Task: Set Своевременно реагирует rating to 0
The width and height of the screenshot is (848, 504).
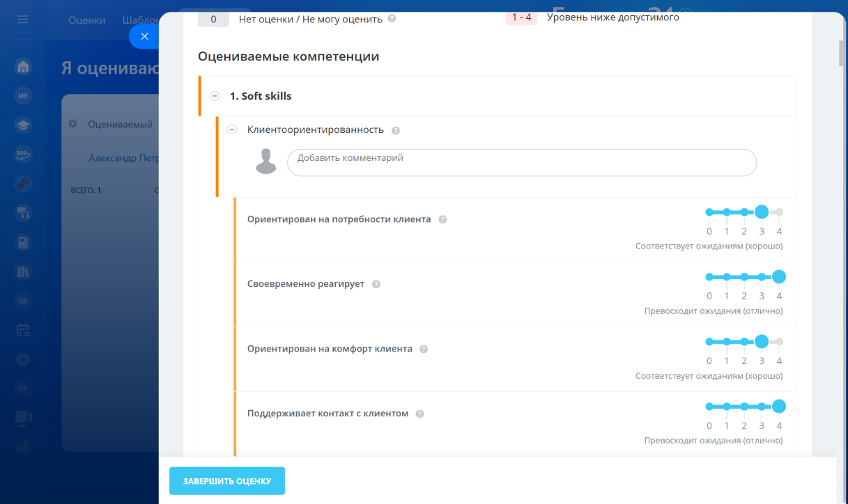Action: 709,277
